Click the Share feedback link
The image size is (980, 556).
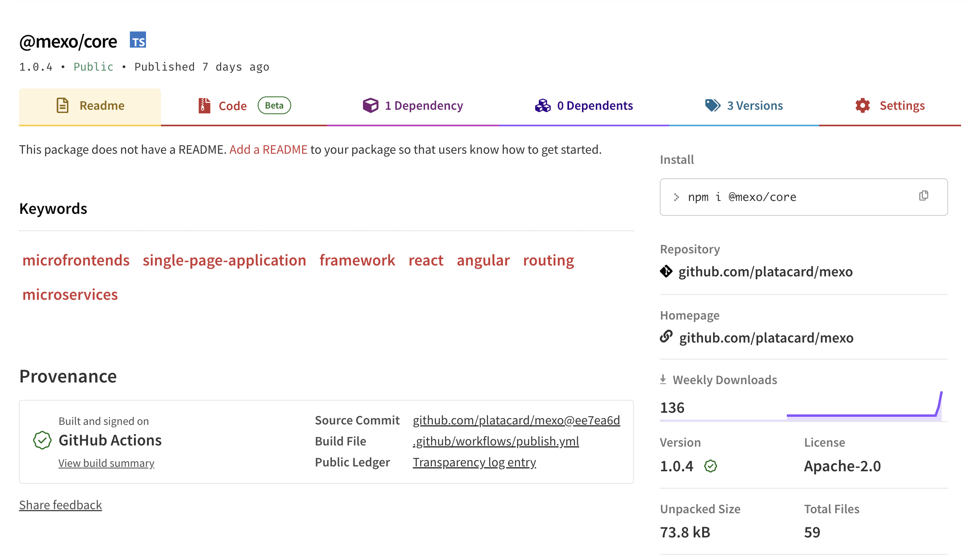[x=60, y=505]
